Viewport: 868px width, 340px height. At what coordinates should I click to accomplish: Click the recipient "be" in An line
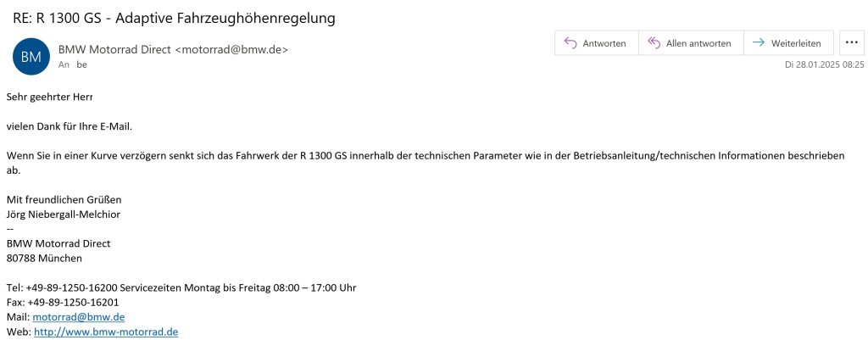pyautogui.click(x=81, y=64)
